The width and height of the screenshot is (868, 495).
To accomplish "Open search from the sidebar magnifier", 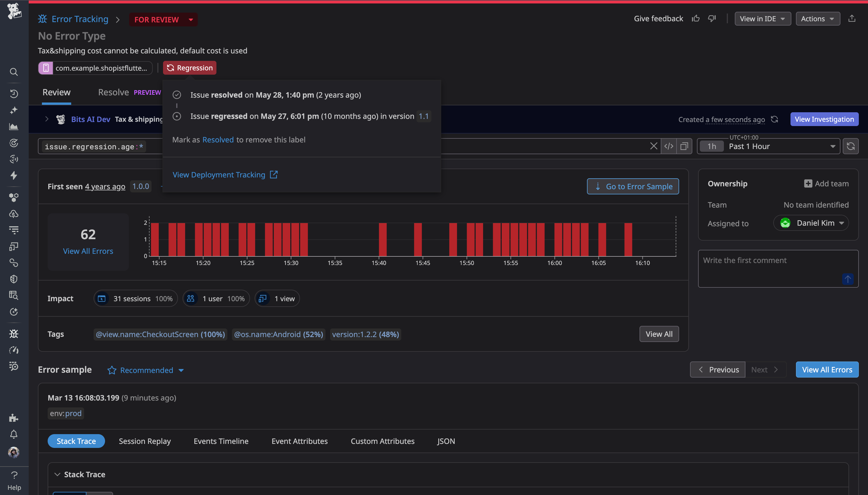I will pyautogui.click(x=13, y=72).
